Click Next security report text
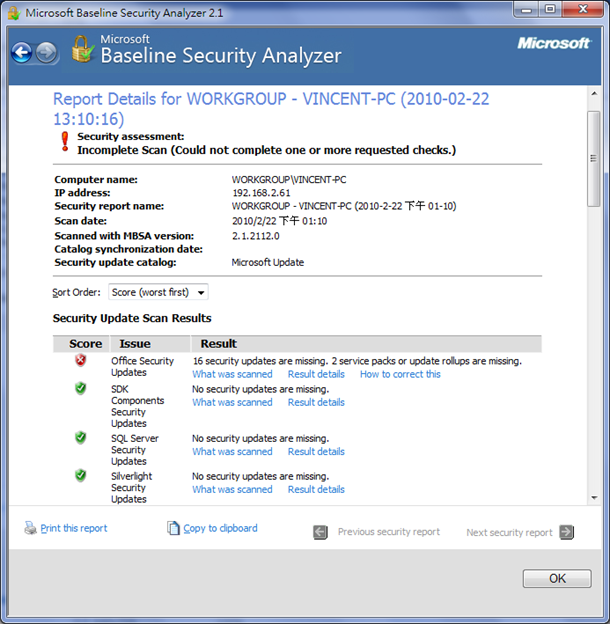The width and height of the screenshot is (610, 624). (509, 532)
